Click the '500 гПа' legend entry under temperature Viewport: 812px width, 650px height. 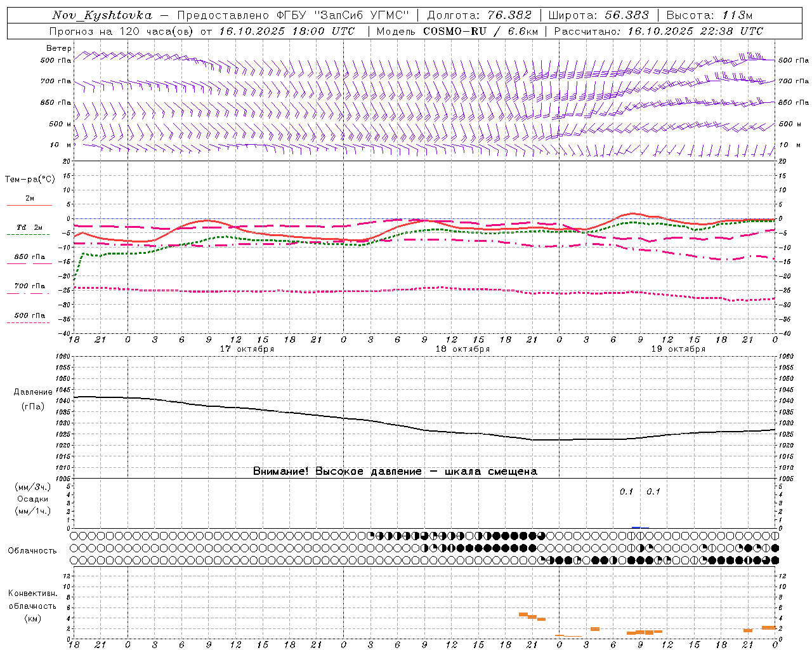coord(30,315)
